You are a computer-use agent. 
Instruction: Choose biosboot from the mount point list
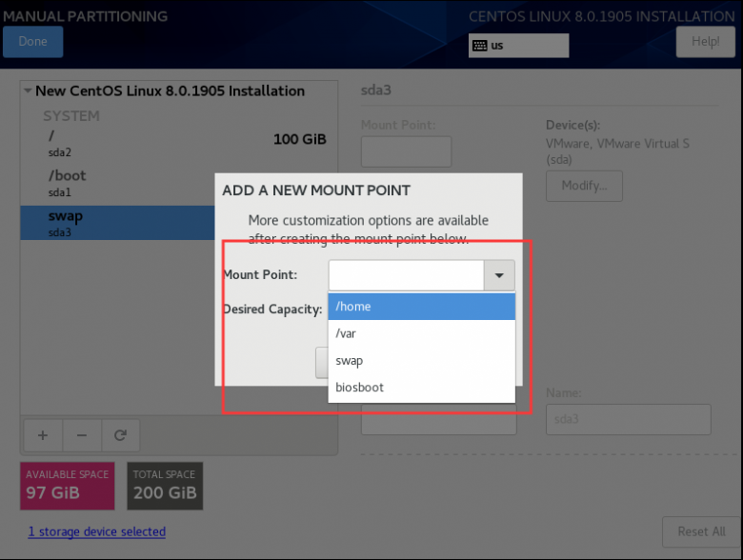pyautogui.click(x=421, y=388)
